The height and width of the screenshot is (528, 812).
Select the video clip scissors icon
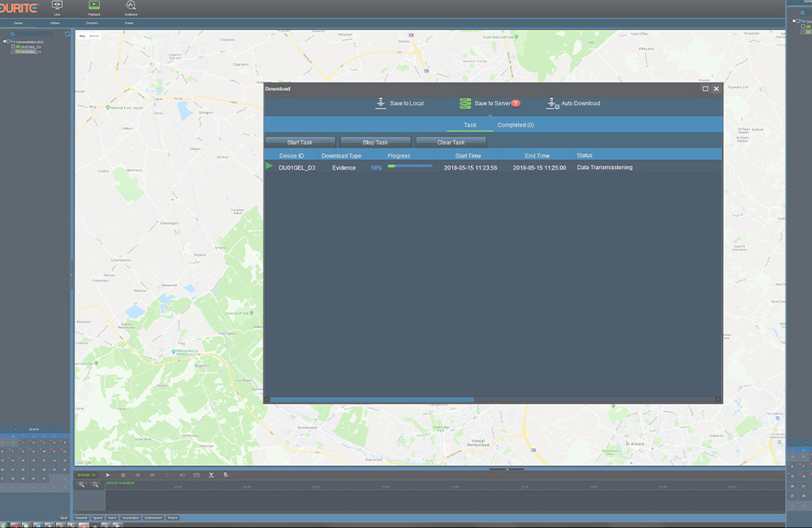coord(211,474)
